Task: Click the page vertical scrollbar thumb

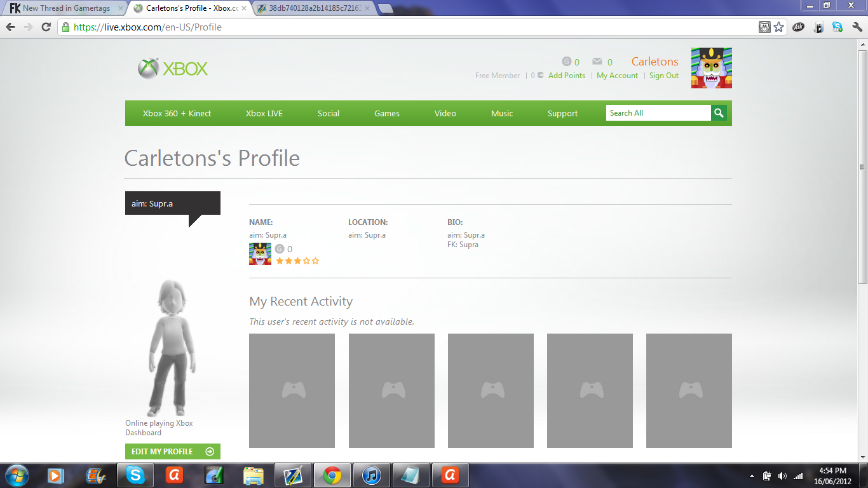Action: (862, 166)
